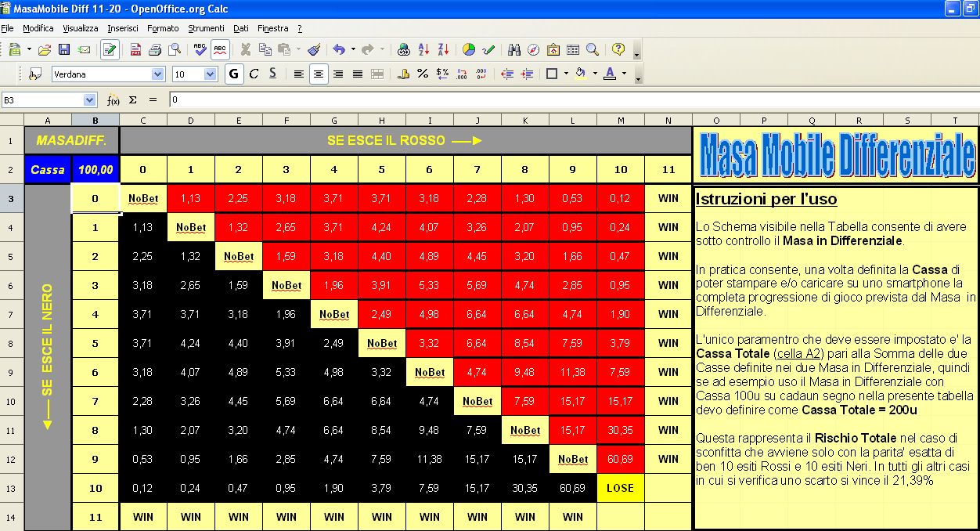Open the Formato menu
Screen dimensions: 980x531
(x=163, y=28)
